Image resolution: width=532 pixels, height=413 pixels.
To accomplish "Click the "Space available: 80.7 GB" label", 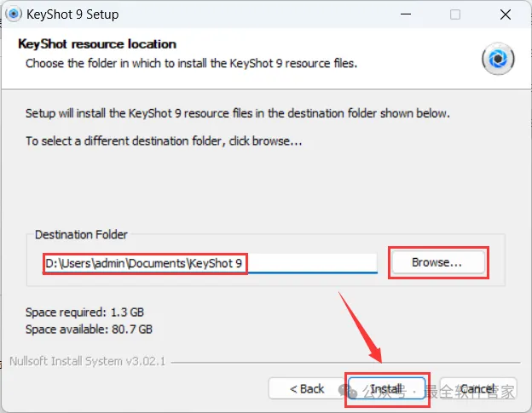I will click(90, 329).
